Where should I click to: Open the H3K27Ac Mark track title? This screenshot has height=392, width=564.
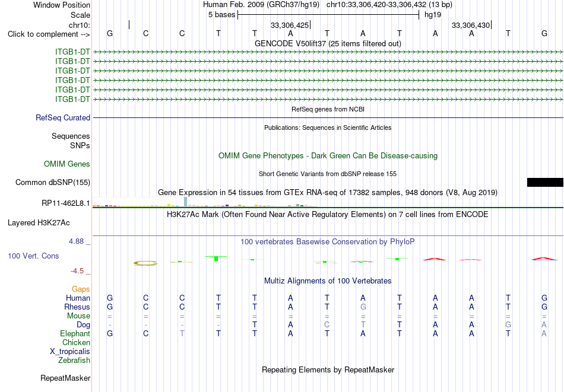point(328,215)
